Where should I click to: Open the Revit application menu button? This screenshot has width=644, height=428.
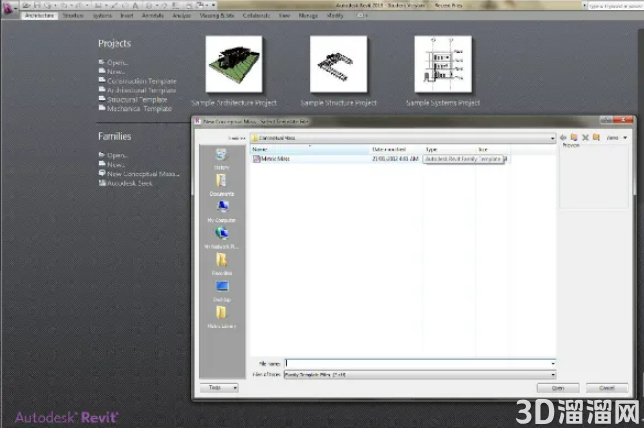[8, 9]
